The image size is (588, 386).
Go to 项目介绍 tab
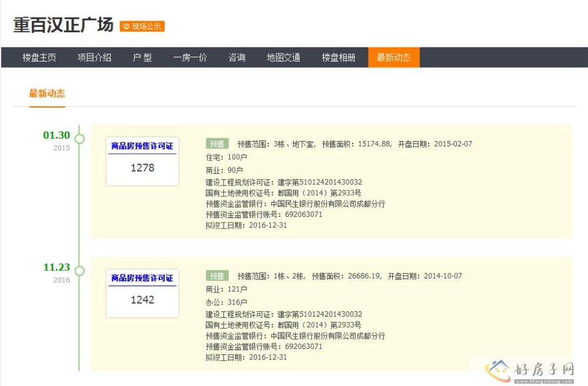click(x=94, y=58)
